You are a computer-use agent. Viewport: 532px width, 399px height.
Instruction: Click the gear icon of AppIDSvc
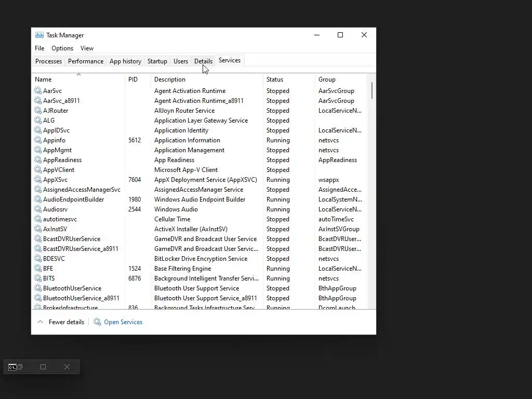37,130
